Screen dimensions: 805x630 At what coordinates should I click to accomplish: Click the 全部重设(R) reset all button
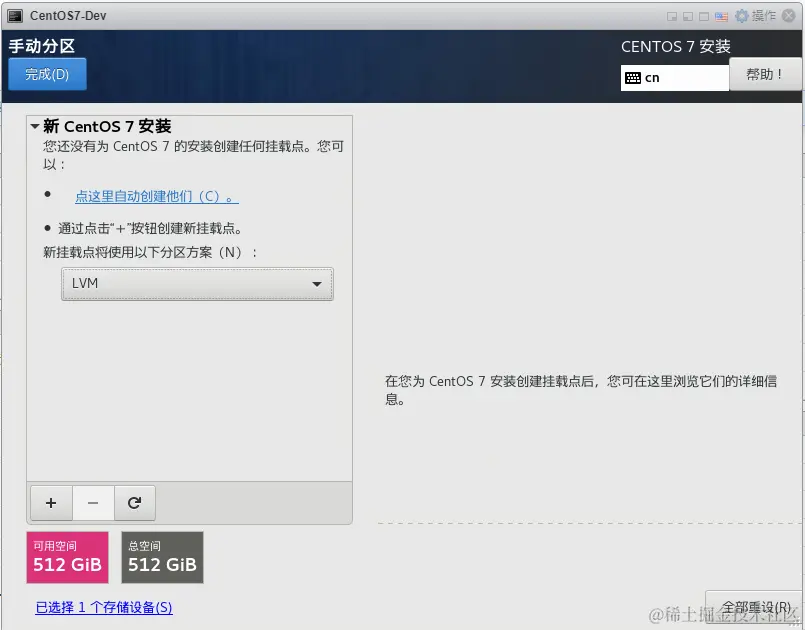pos(756,607)
